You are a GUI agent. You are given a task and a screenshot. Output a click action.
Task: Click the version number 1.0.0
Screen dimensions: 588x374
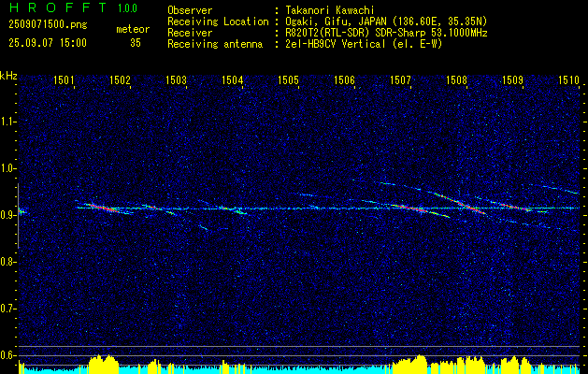127,8
